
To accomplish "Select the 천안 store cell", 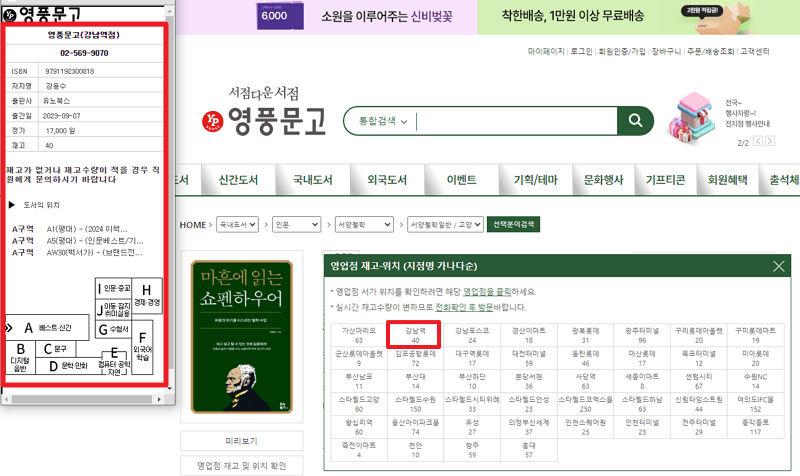I will tap(415, 449).
